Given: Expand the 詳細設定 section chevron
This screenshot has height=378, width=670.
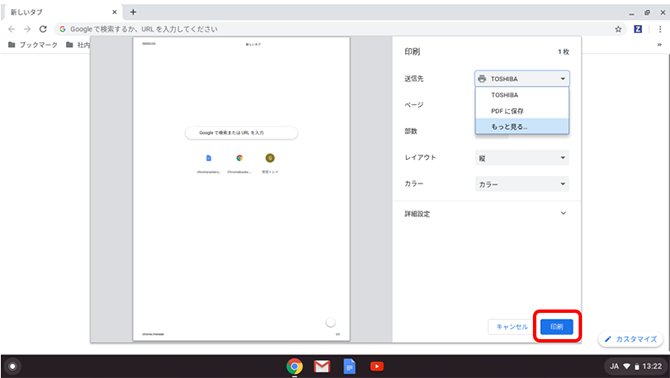Looking at the screenshot, I should tap(563, 213).
